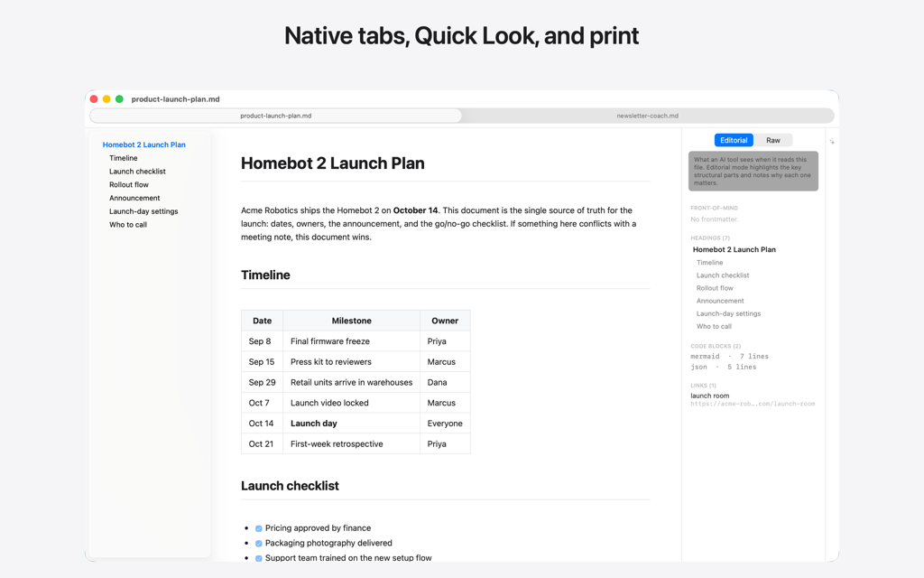924x578 pixels.
Task: Select Announcement in inspector headings list
Action: click(720, 301)
